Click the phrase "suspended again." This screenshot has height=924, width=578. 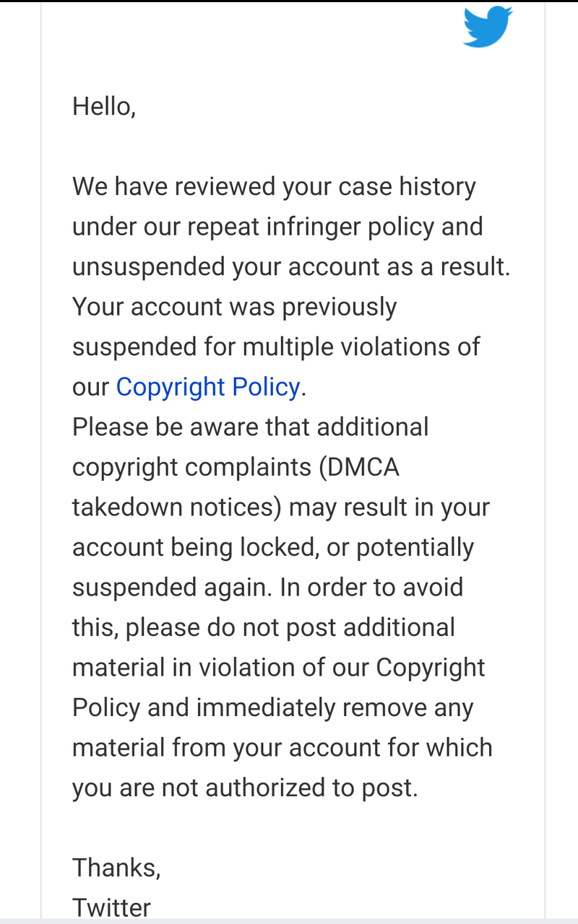(173, 587)
